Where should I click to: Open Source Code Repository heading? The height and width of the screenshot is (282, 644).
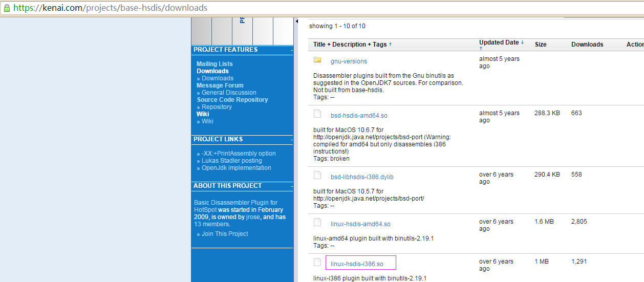pos(232,100)
